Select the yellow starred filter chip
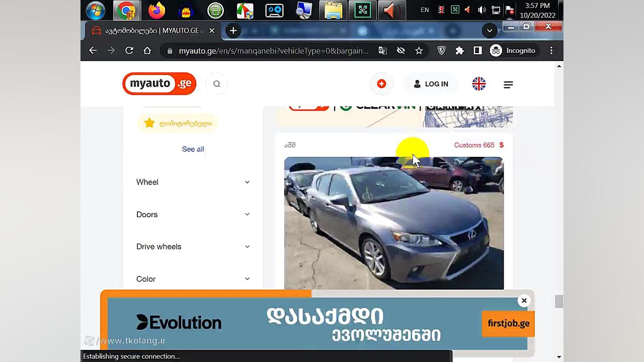644x362 pixels. click(x=178, y=123)
